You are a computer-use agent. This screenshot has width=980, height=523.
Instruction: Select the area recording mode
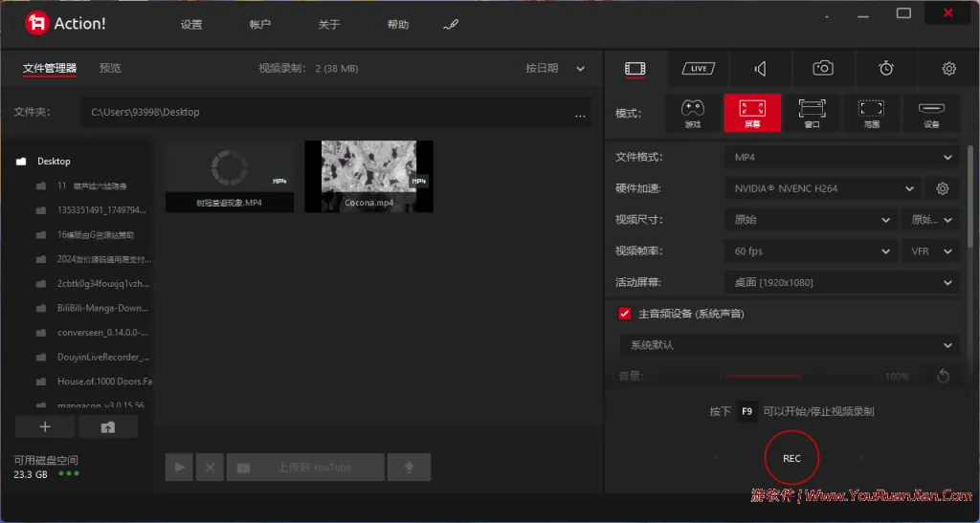click(871, 113)
